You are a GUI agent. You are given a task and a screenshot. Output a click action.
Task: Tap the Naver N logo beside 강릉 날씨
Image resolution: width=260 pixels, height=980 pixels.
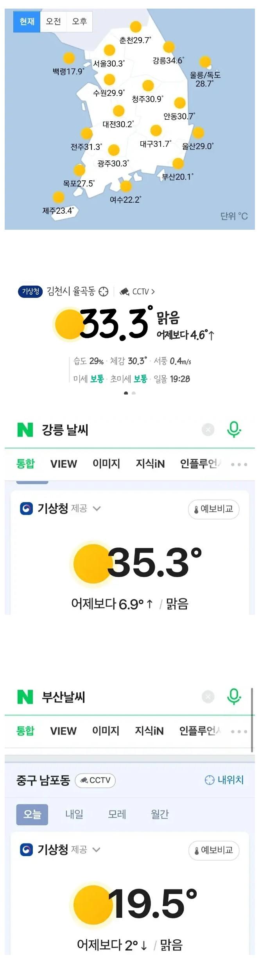(x=25, y=430)
